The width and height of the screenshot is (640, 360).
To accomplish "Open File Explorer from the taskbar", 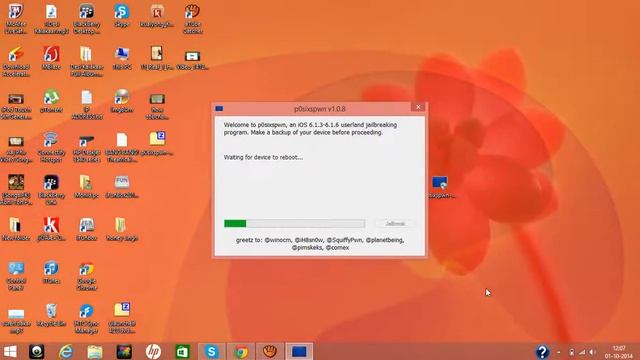I will (x=95, y=351).
